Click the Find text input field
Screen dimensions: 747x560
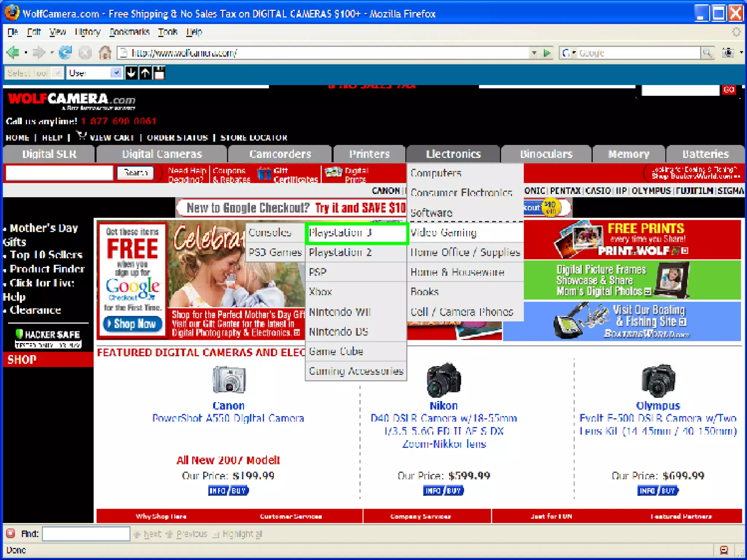click(86, 534)
